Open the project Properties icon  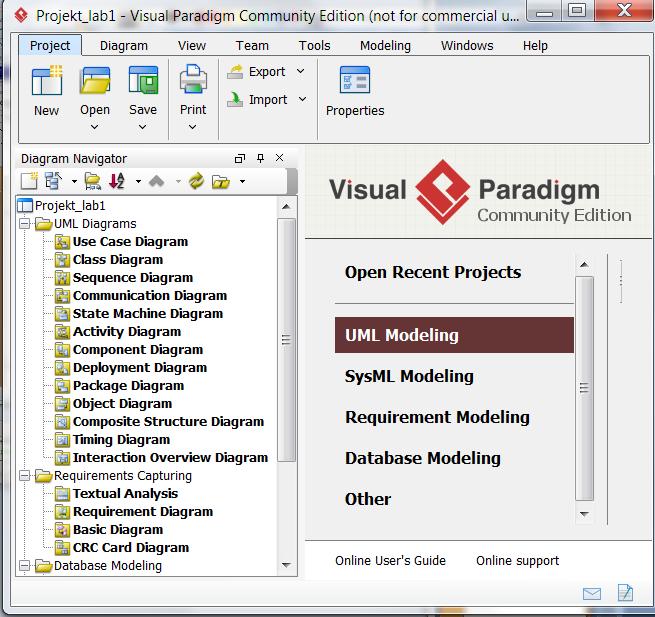pos(355,79)
